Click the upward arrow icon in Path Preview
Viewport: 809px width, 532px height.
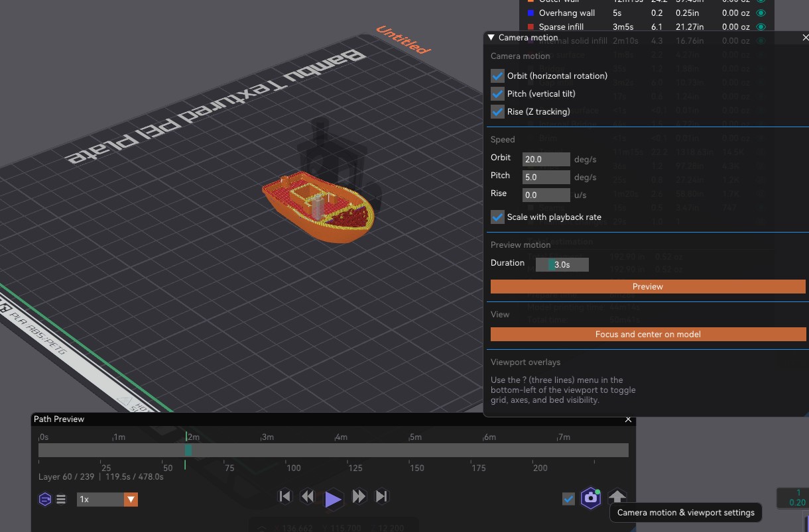pyautogui.click(x=617, y=498)
